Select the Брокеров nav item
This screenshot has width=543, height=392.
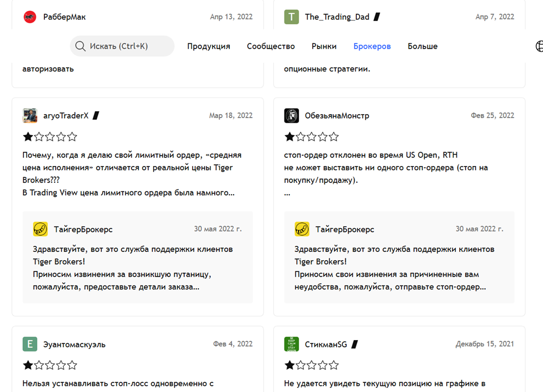pyautogui.click(x=372, y=46)
